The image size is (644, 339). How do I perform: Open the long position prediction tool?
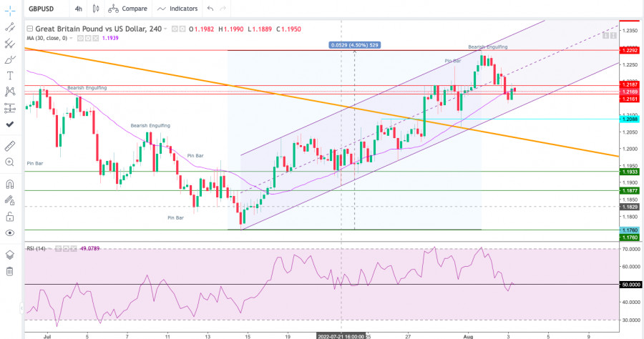pyautogui.click(x=10, y=108)
